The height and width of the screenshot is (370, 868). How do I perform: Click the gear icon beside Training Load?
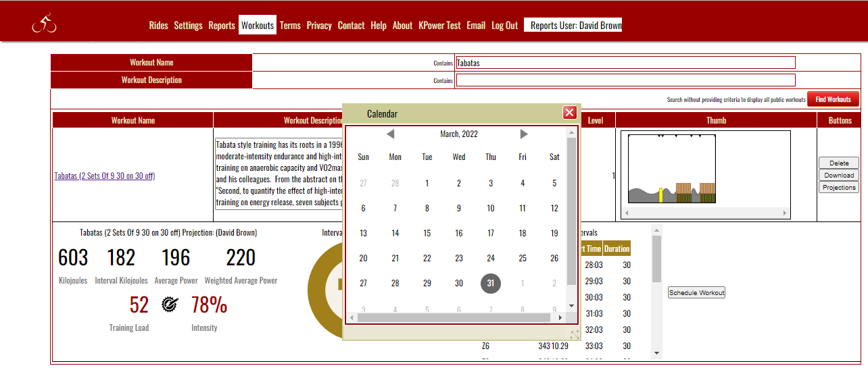pos(169,305)
